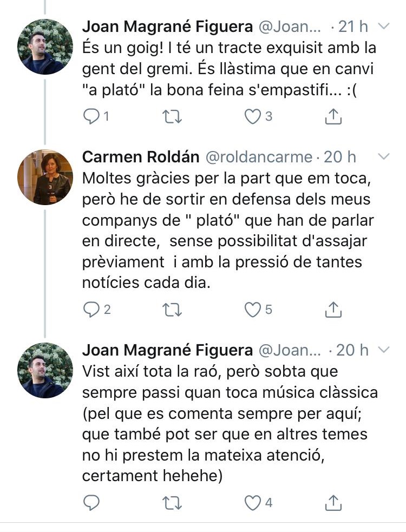Open options chevron on Joan's first tweet
The height and width of the screenshot is (532, 406).
[383, 26]
